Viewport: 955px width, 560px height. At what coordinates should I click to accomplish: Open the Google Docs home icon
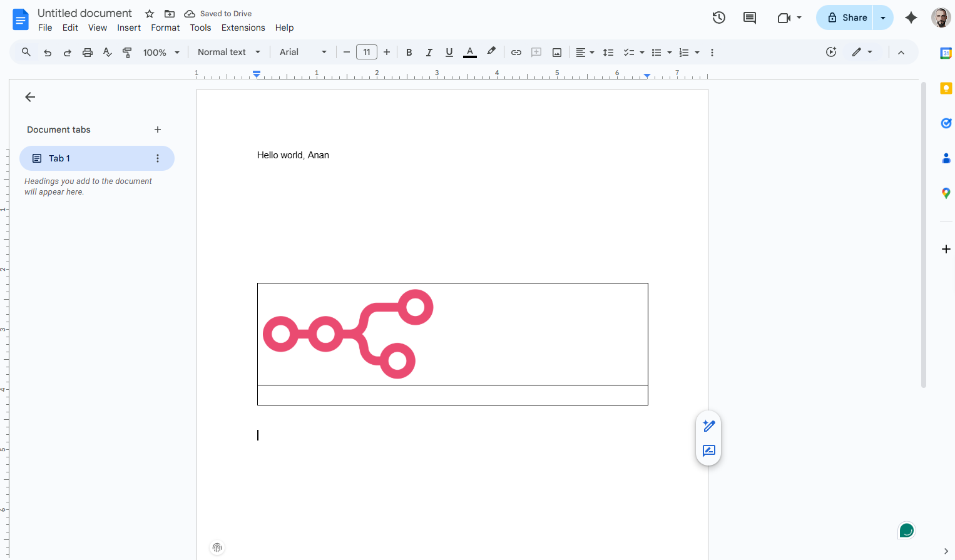[x=21, y=19]
